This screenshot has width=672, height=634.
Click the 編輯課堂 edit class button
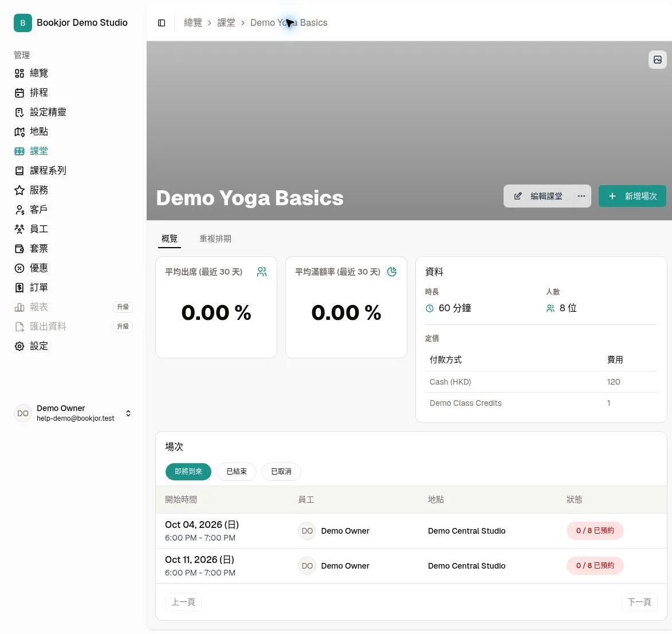point(538,197)
